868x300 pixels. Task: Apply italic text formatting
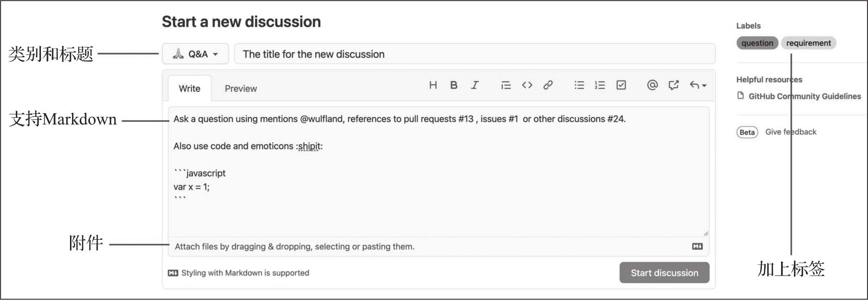475,85
